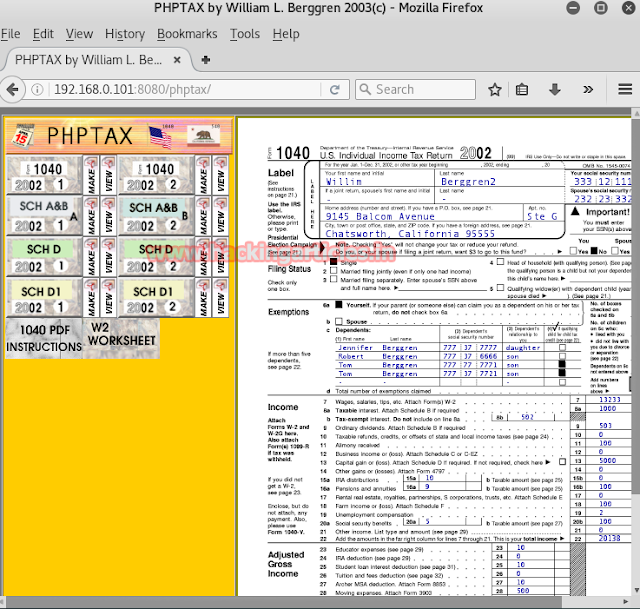Open the History menu
Screen dimensions: 640x609
coord(124,34)
